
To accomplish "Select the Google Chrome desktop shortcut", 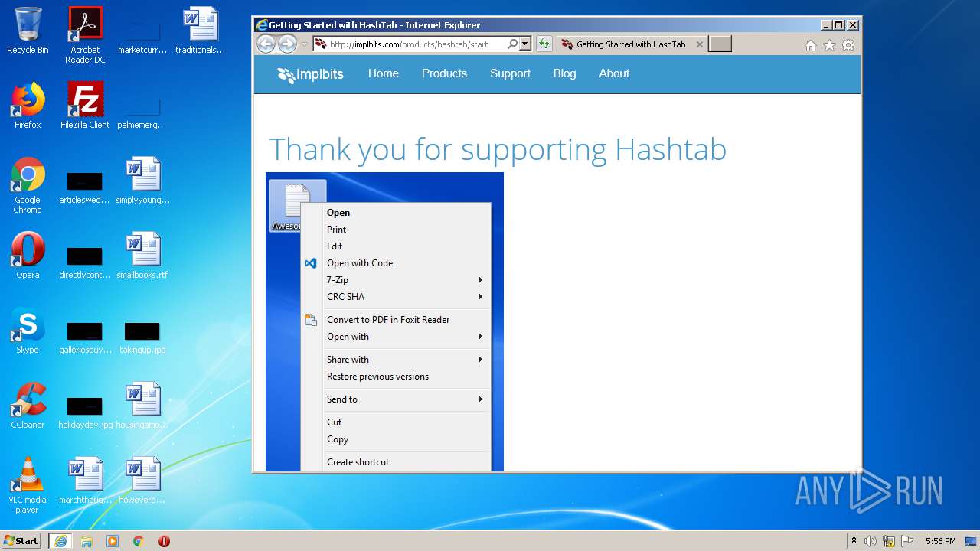I will (x=28, y=185).
